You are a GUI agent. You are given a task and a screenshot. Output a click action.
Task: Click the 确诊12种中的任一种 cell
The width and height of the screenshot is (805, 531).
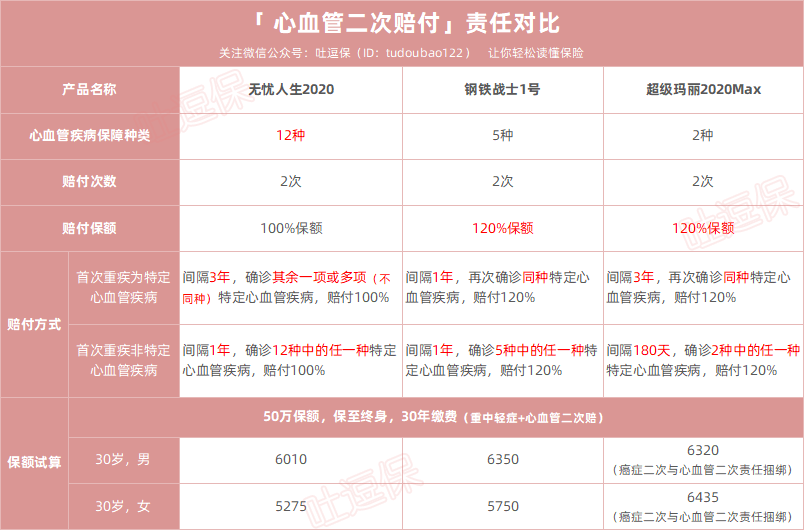pos(291,361)
